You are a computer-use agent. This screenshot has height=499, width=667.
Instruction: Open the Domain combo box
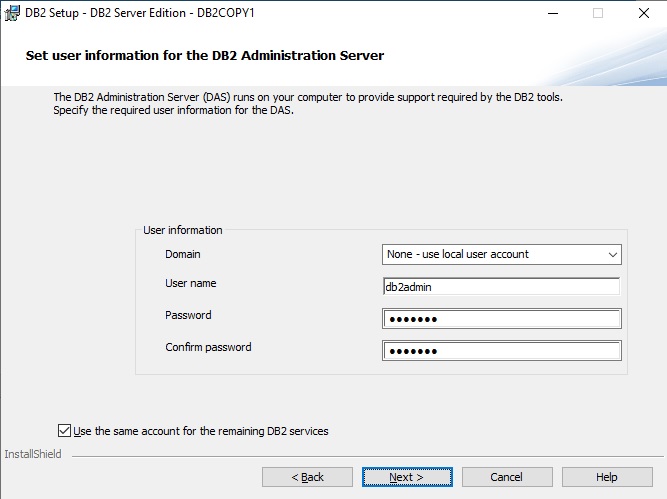click(x=501, y=254)
